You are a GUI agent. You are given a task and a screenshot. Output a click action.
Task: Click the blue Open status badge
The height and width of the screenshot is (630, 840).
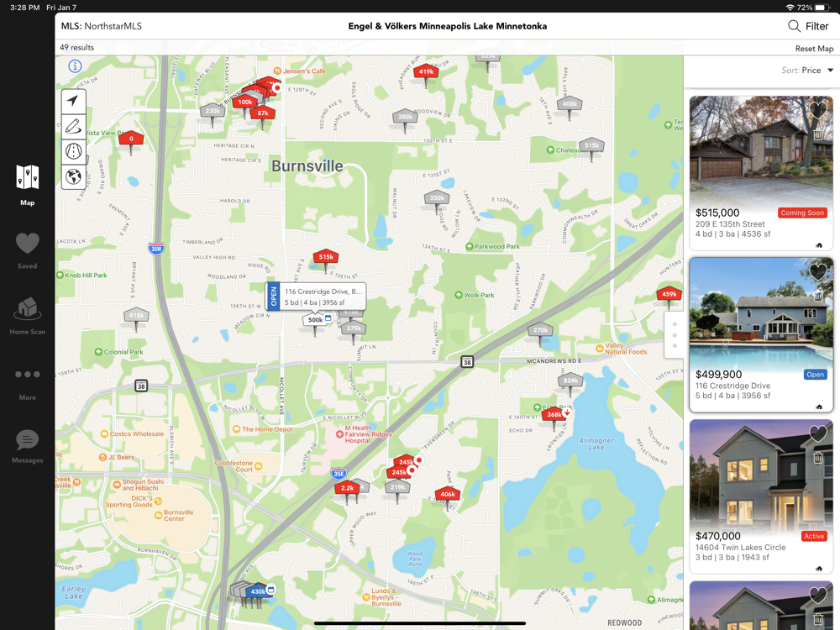pyautogui.click(x=815, y=375)
